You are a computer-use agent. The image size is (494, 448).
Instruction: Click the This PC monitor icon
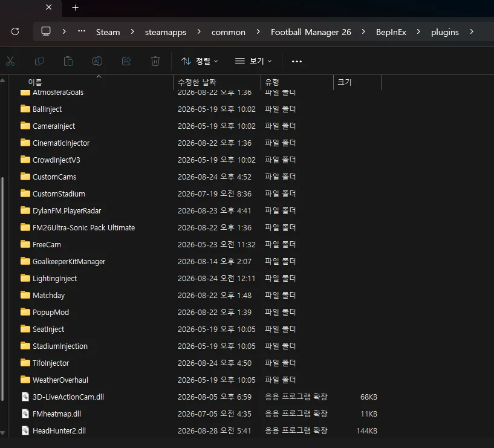(46, 31)
